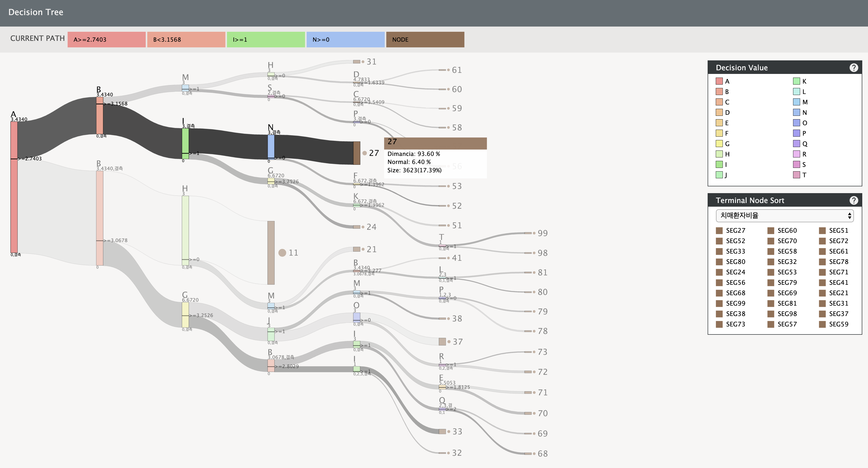Click the B<3.1568 path breadcrumb
Screen dimensions: 868x468
[x=186, y=39]
